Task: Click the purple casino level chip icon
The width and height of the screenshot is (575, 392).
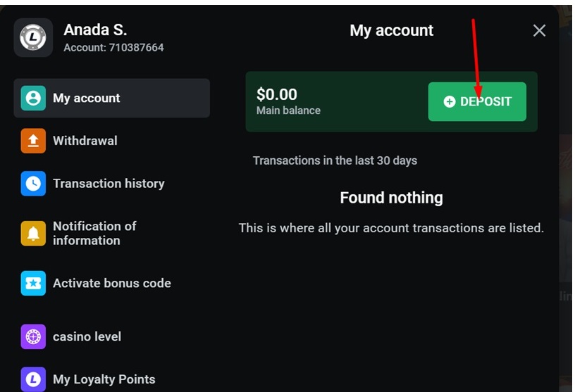Action: click(x=33, y=336)
